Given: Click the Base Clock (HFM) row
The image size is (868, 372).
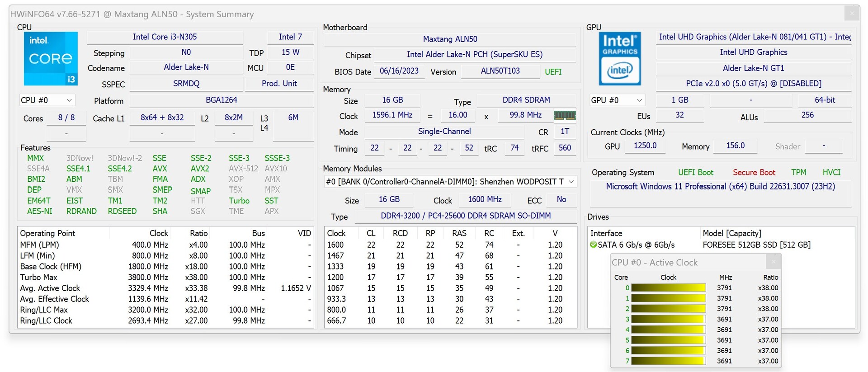Looking at the screenshot, I should (165, 266).
